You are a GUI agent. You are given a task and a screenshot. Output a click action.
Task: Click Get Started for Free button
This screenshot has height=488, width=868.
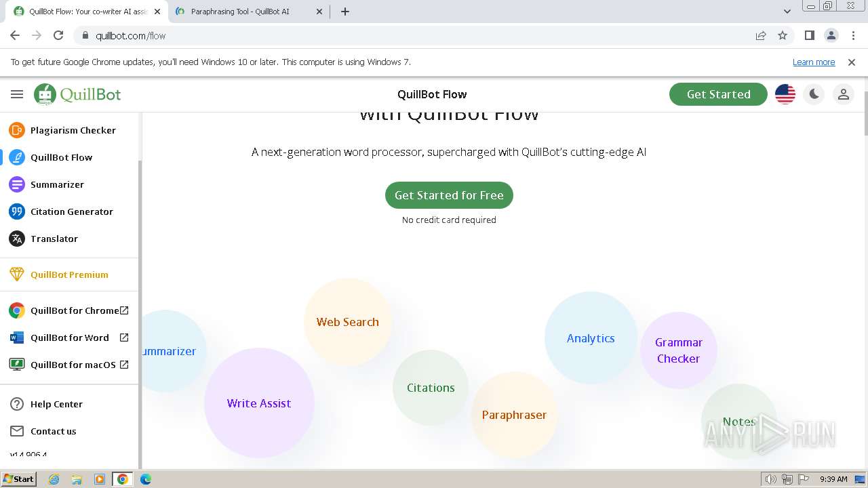click(449, 195)
